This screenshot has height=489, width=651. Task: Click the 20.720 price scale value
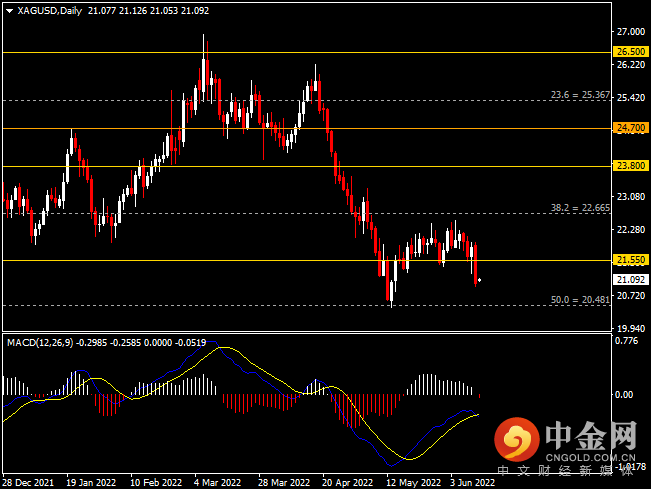click(x=631, y=296)
